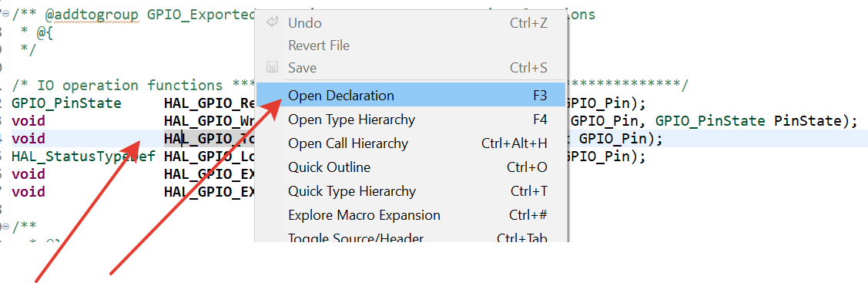
Task: Select Quick Type Hierarchy entry
Action: pos(411,191)
